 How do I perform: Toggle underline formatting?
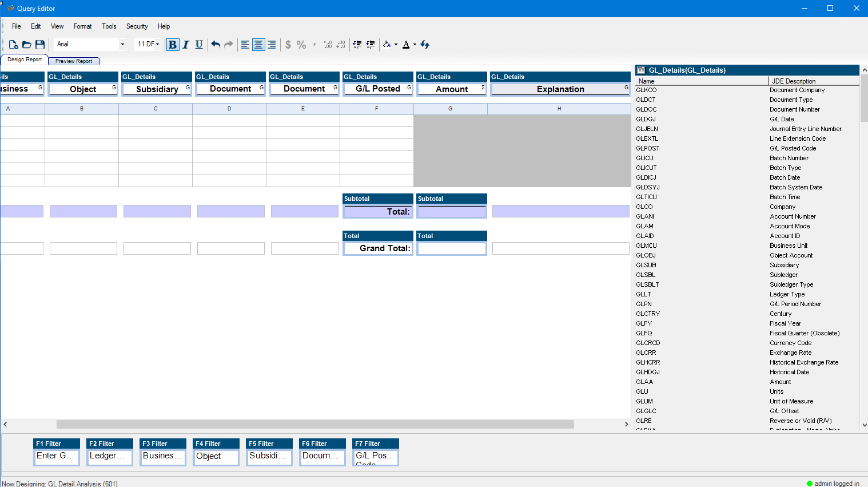pyautogui.click(x=198, y=45)
